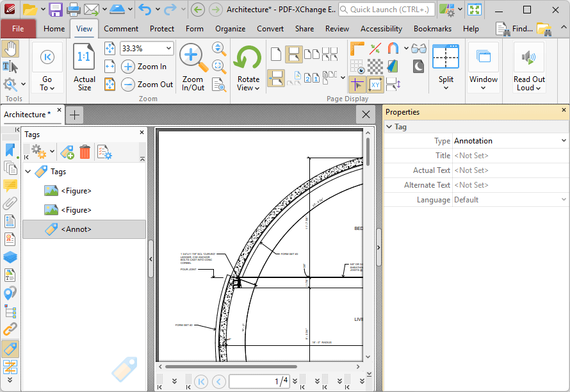Select Two Pages Continuous layout
Screen dimensions: 570x392
[x=330, y=54]
